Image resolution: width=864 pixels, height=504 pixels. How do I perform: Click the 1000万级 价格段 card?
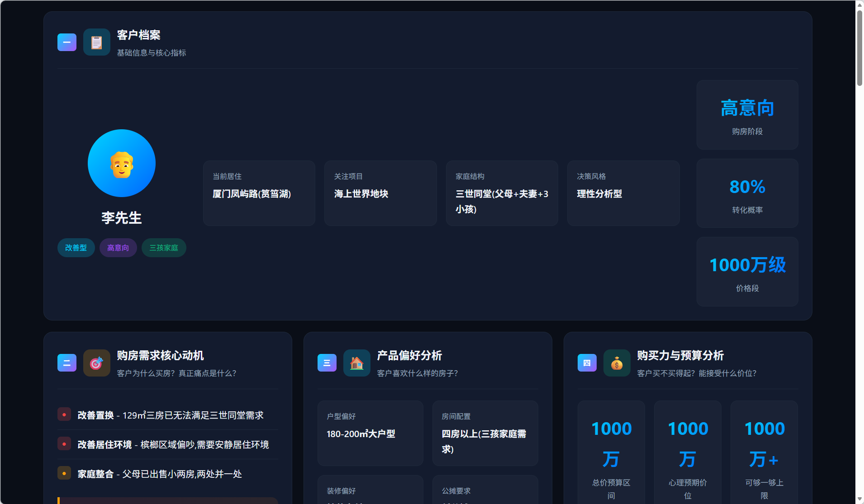point(746,272)
